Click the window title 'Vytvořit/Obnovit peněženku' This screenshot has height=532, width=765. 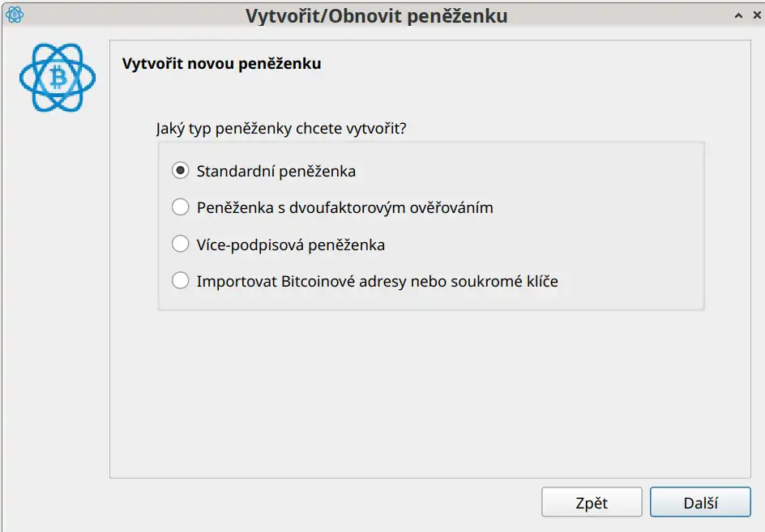click(x=376, y=15)
